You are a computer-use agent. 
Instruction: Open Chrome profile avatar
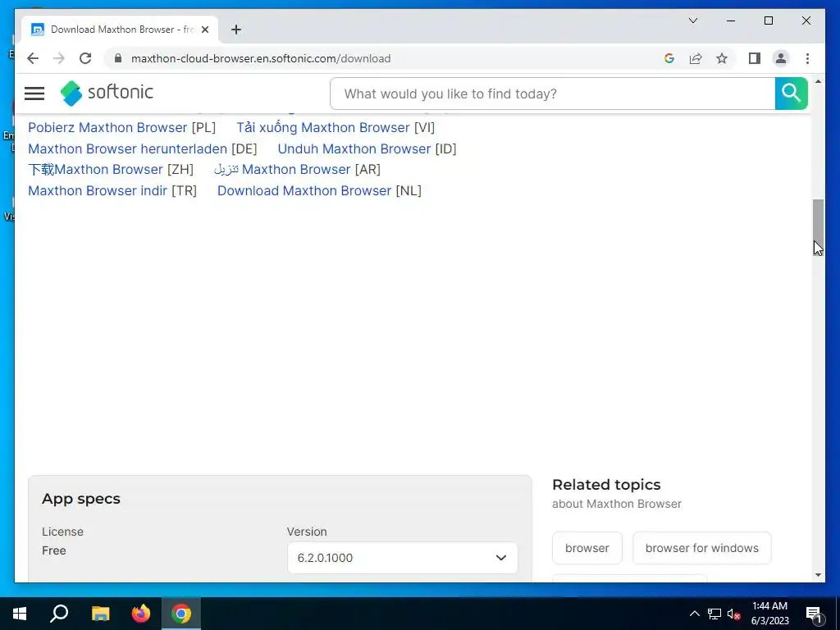tap(781, 58)
